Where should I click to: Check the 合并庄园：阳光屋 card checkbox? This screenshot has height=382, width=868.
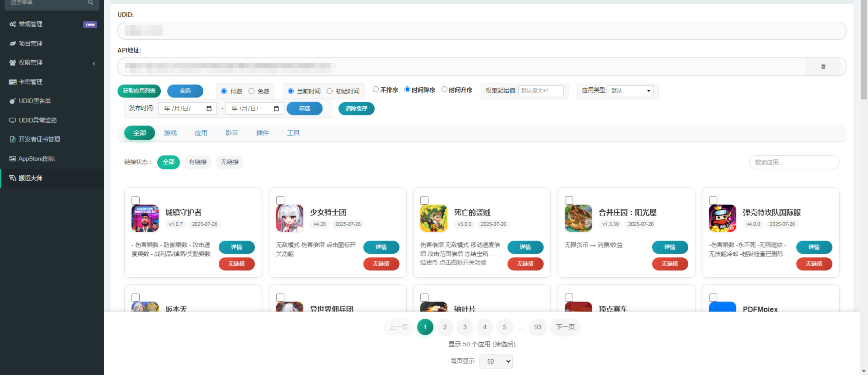click(569, 200)
